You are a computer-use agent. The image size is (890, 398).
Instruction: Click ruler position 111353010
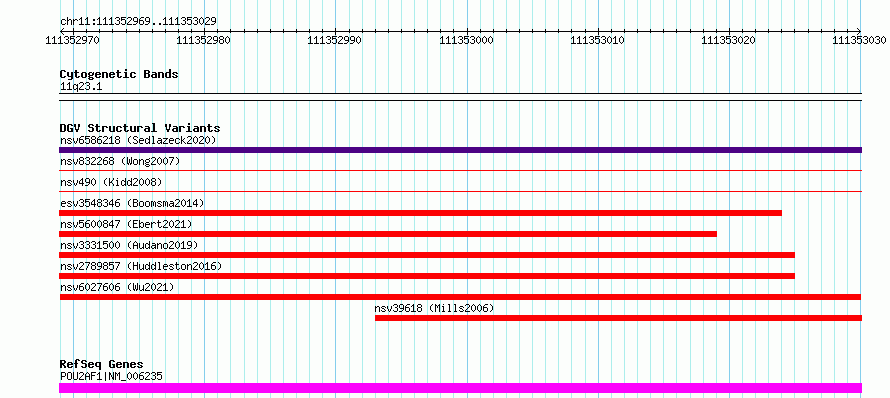tap(598, 40)
